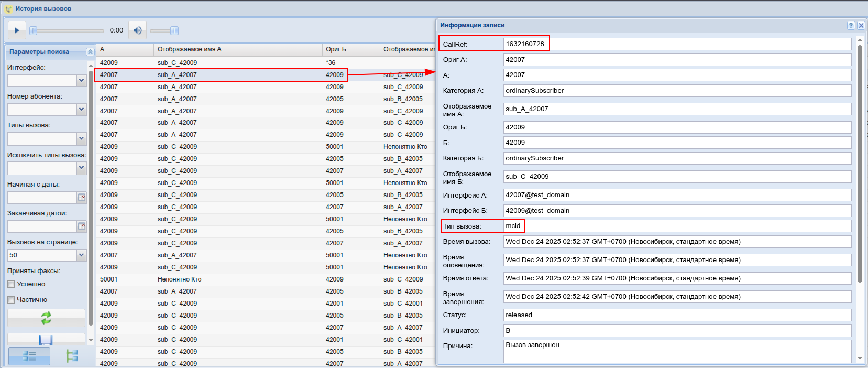Open the 'Типы вызова' dropdown list
Image resolution: width=868 pixels, height=368 pixels.
[81, 138]
